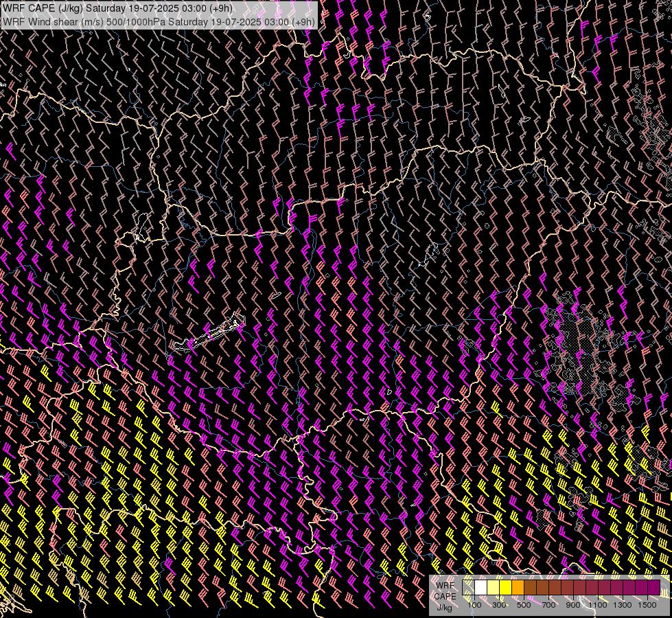
Task: Click the 'CAPE' label in the legend
Action: pyautogui.click(x=445, y=596)
